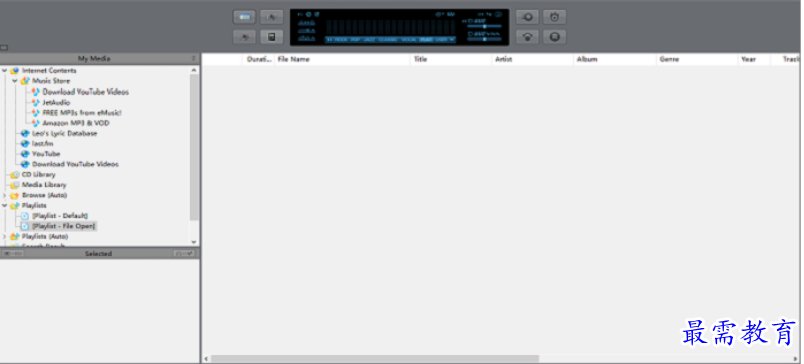Click the up arrow of My Media tree scrollbar
The height and width of the screenshot is (364, 804).
(194, 70)
